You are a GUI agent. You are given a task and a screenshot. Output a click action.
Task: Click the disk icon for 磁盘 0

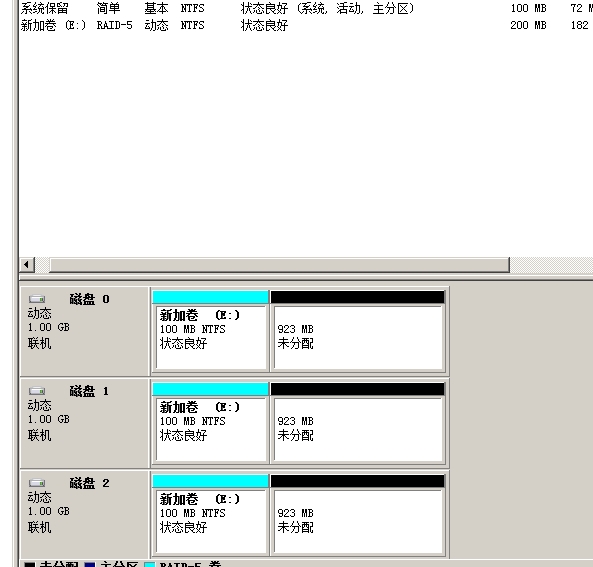point(37,299)
